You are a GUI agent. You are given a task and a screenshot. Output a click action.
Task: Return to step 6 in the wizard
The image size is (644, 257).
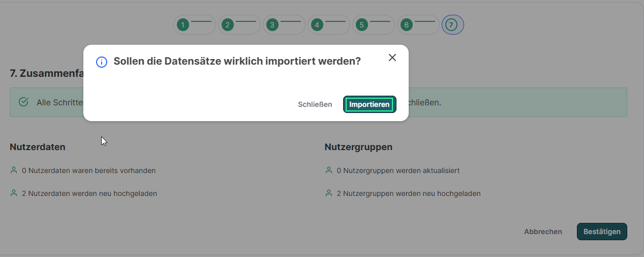click(407, 24)
